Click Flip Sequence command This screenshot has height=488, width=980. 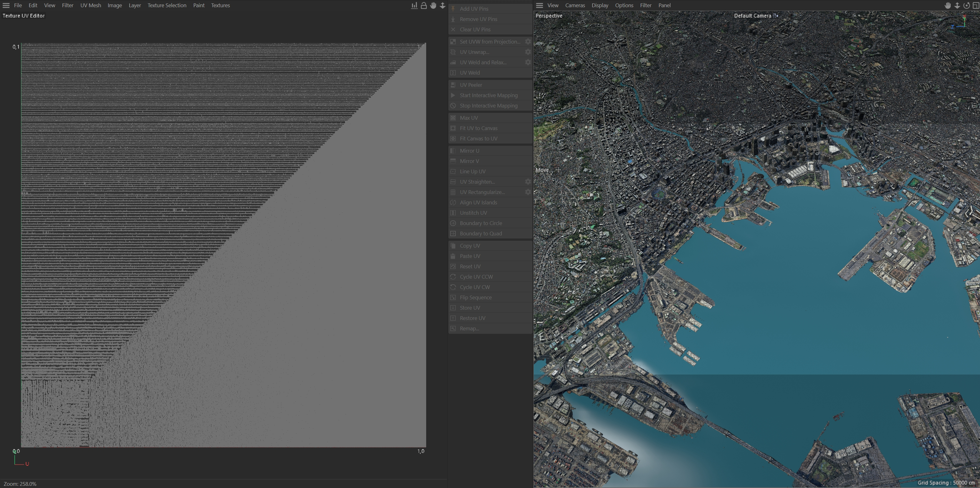point(490,297)
